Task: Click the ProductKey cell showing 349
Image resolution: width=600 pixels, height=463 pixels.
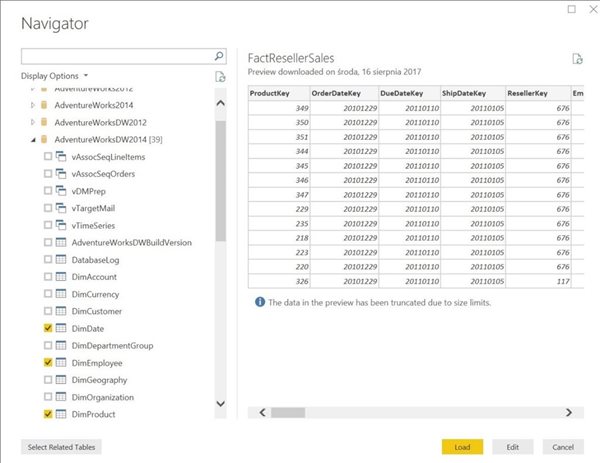Action: pos(279,108)
